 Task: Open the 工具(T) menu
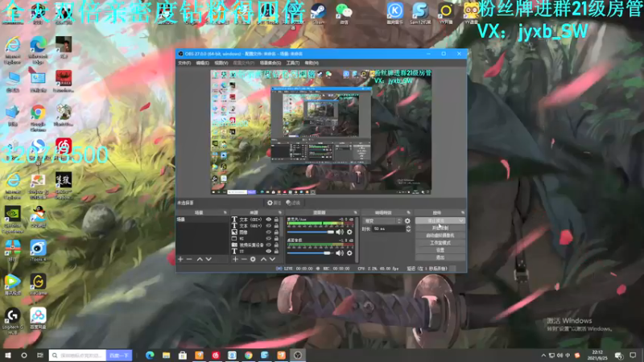click(293, 63)
